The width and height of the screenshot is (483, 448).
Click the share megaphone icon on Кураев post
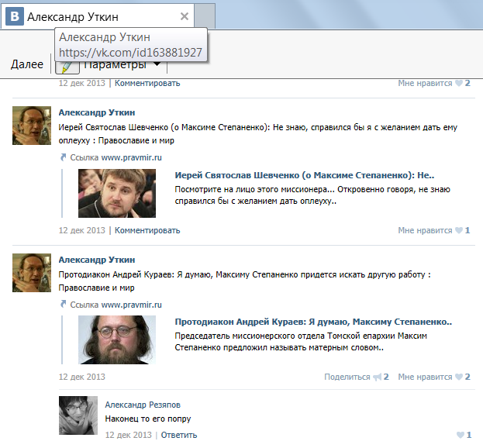pos(377,377)
